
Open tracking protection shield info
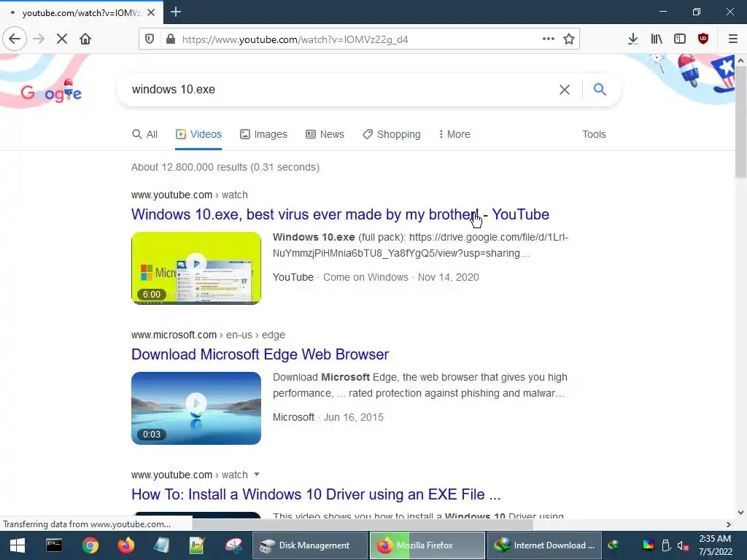[x=150, y=39]
